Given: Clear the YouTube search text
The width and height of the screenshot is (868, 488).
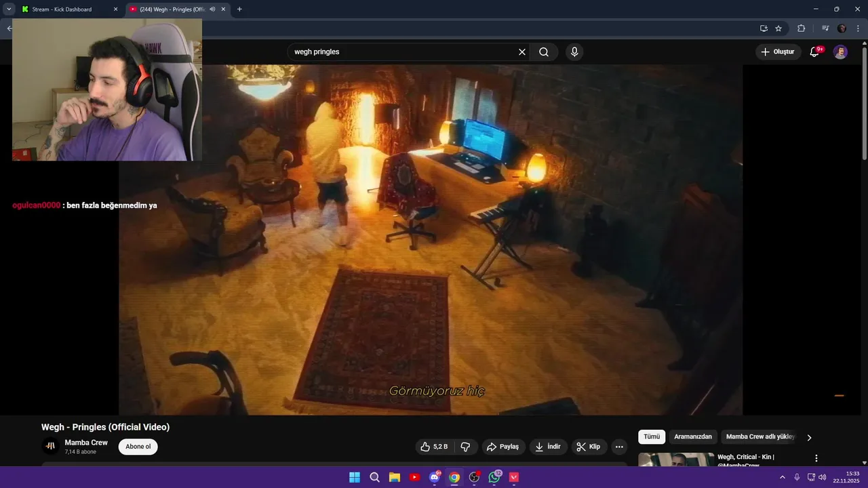Looking at the screenshot, I should (522, 52).
